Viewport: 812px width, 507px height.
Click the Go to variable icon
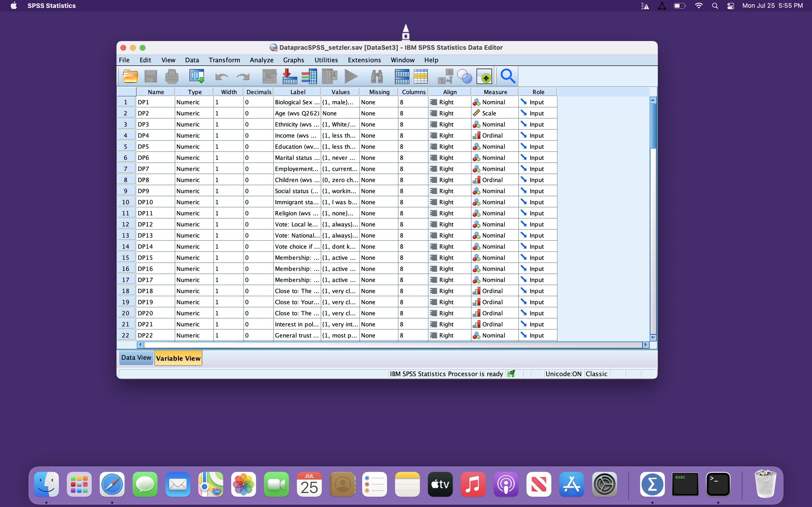tap(290, 77)
